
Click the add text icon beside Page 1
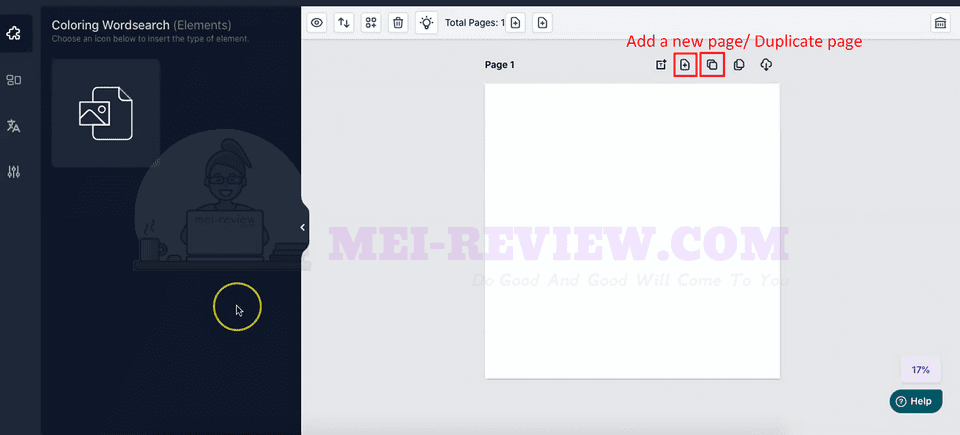[x=661, y=64]
